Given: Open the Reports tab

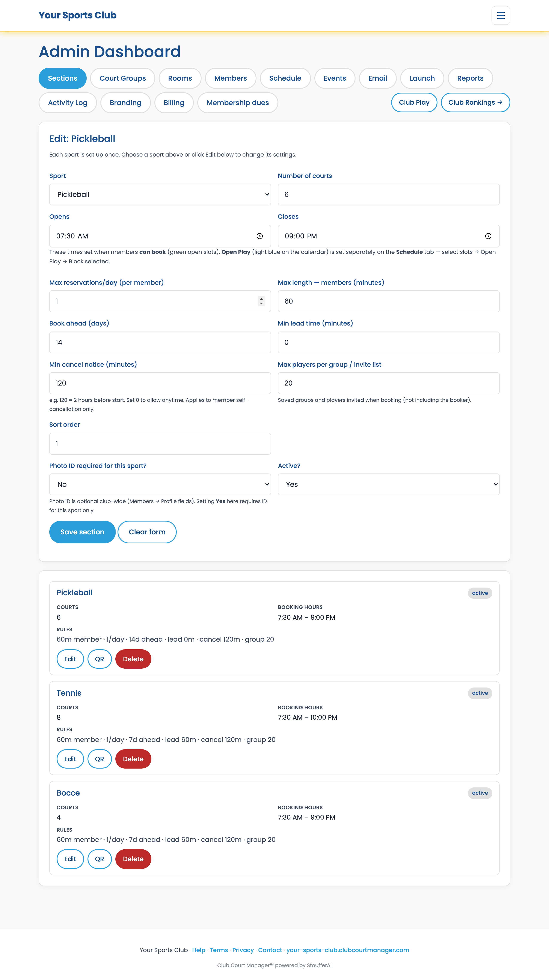Looking at the screenshot, I should click(x=470, y=78).
